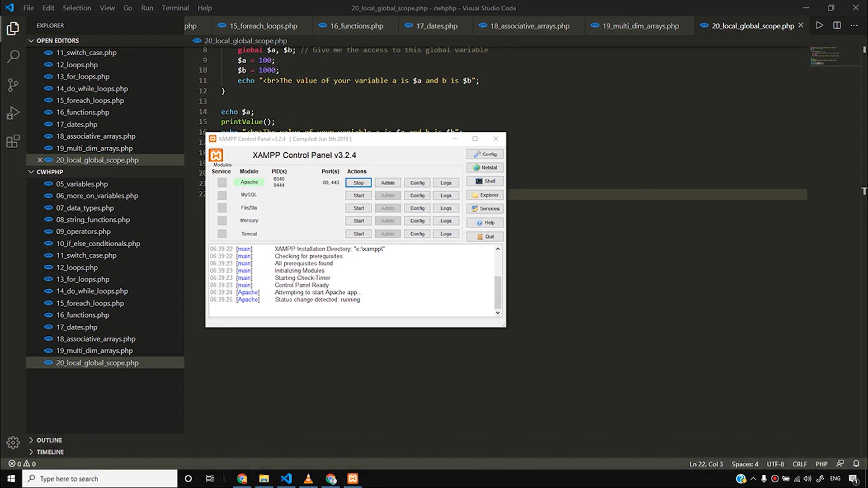Expand the Timeline section

tap(105, 452)
